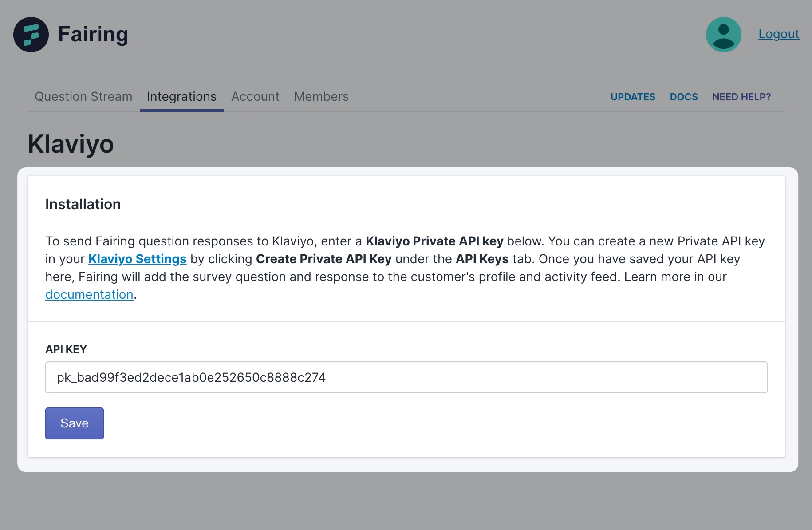The width and height of the screenshot is (812, 530).
Task: Select the Integrations tab
Action: pyautogui.click(x=181, y=96)
